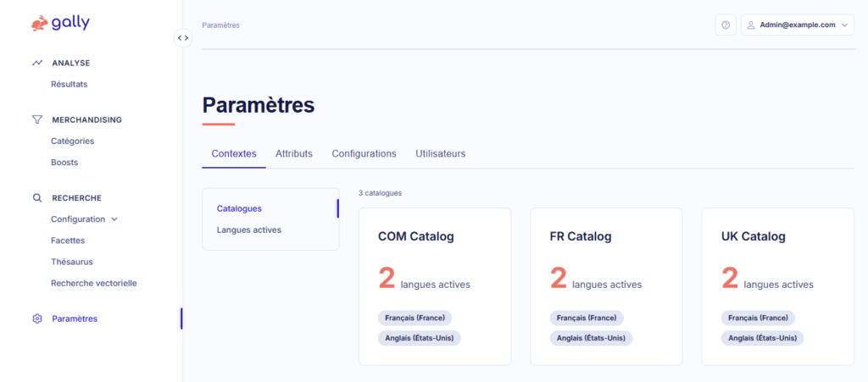
Task: Go to Résultats in the sidebar
Action: (69, 84)
